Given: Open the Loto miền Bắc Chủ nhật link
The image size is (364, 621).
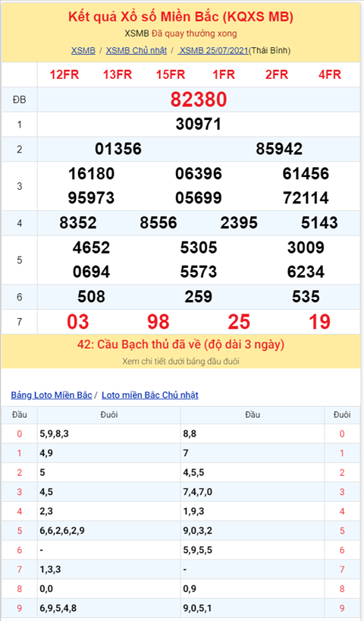Looking at the screenshot, I should (150, 395).
